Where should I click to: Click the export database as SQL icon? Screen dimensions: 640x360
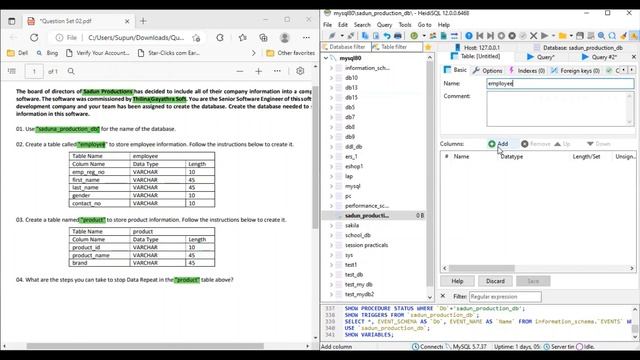(443, 36)
